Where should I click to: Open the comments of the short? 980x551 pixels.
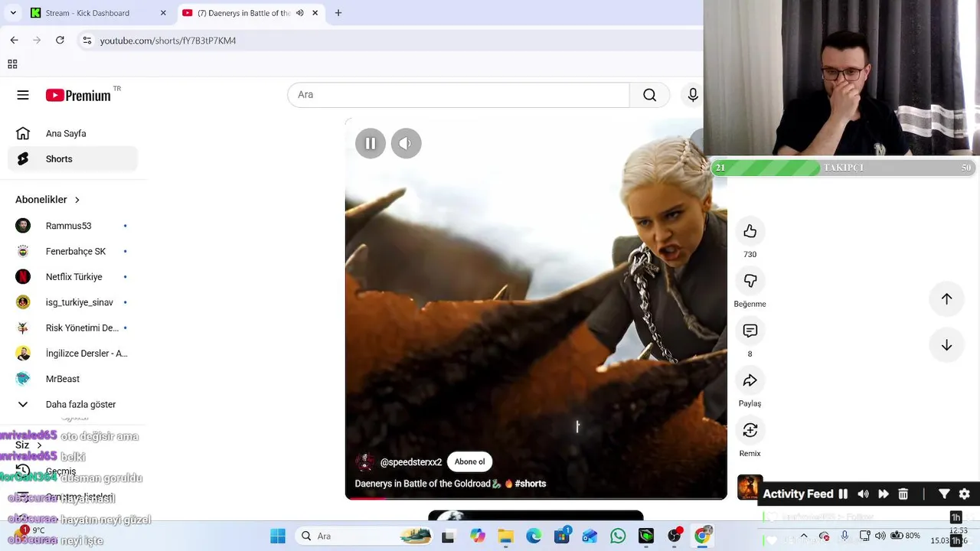(x=750, y=331)
